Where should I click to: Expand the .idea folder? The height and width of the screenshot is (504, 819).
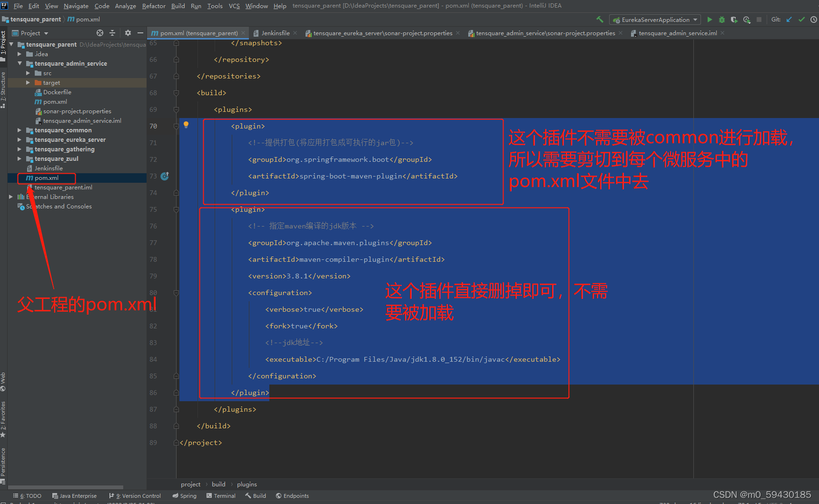pyautogui.click(x=20, y=54)
